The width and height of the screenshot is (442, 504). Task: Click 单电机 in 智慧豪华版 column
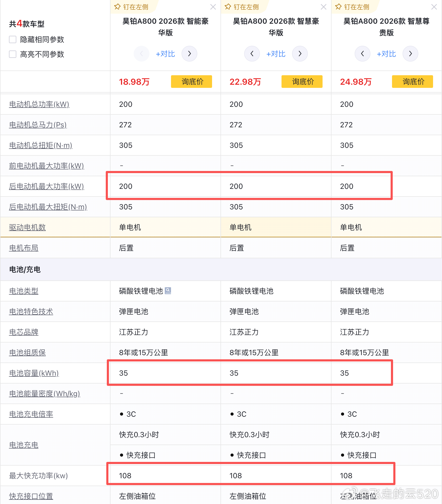240,228
